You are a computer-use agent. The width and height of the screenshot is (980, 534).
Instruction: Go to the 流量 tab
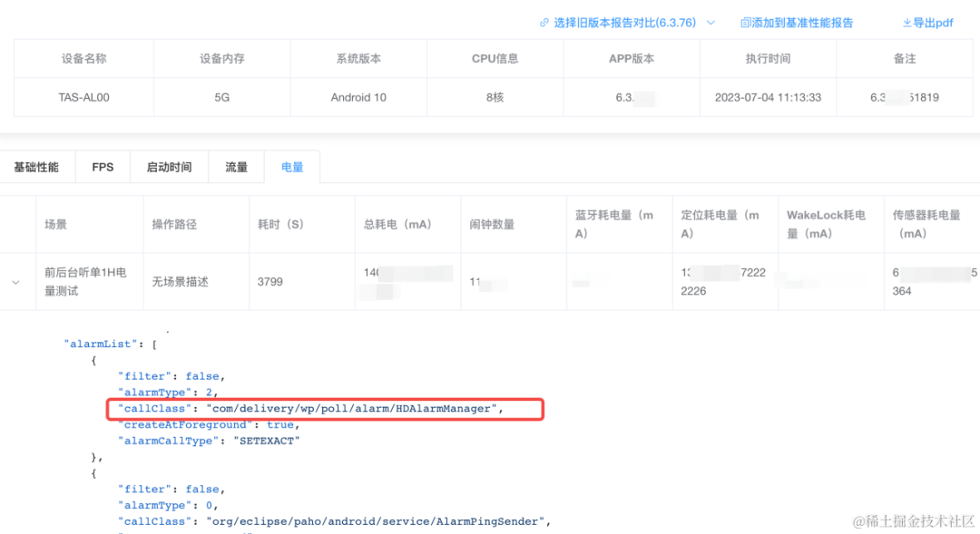tap(236, 168)
